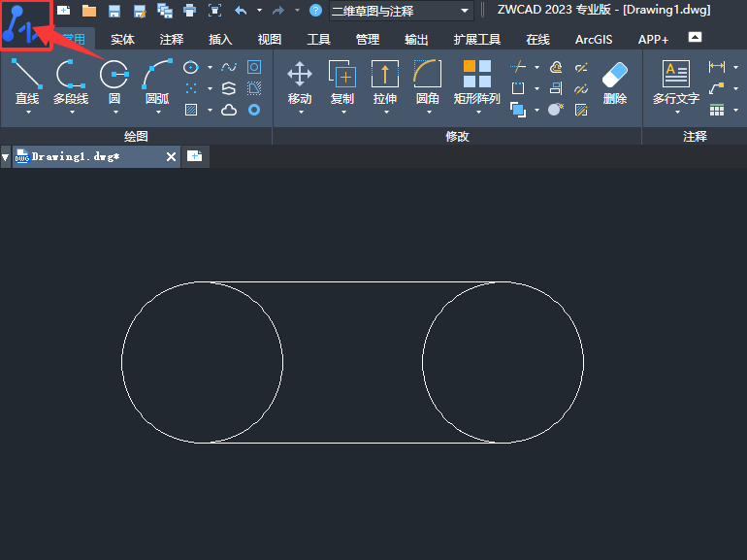This screenshot has width=747, height=560.
Task: Open the 视图 ribbon tab
Action: 270,40
